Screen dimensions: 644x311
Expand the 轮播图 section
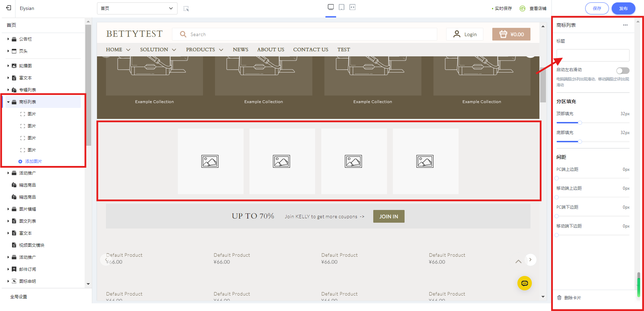8,66
